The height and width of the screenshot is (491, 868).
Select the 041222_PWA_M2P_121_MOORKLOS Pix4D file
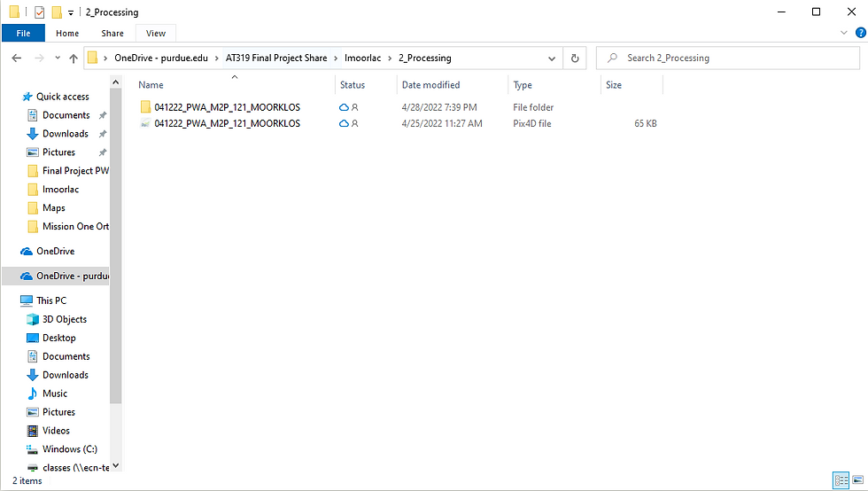pos(227,123)
